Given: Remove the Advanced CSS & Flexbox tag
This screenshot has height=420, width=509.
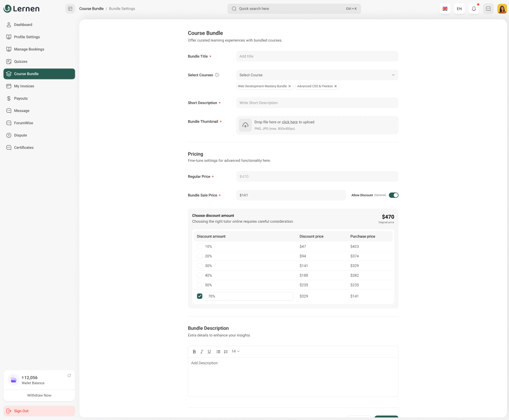Looking at the screenshot, I should point(336,86).
